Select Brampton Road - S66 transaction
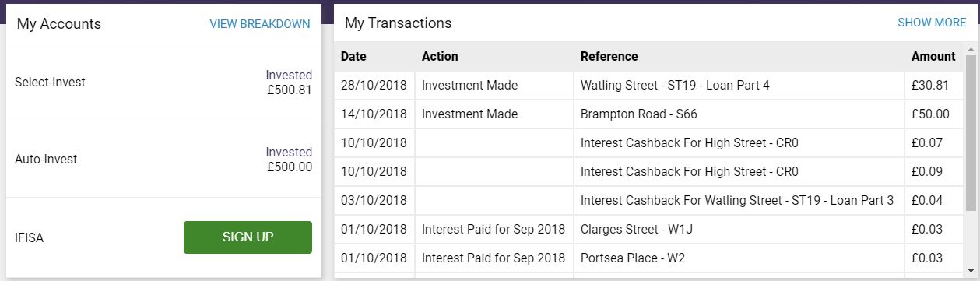This screenshot has width=980, height=281. (x=649, y=114)
